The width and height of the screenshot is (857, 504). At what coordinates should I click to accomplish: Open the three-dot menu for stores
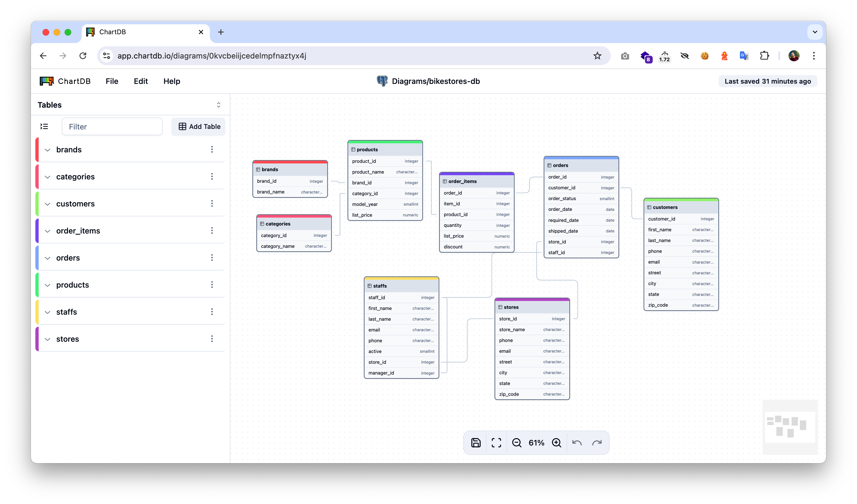tap(212, 339)
